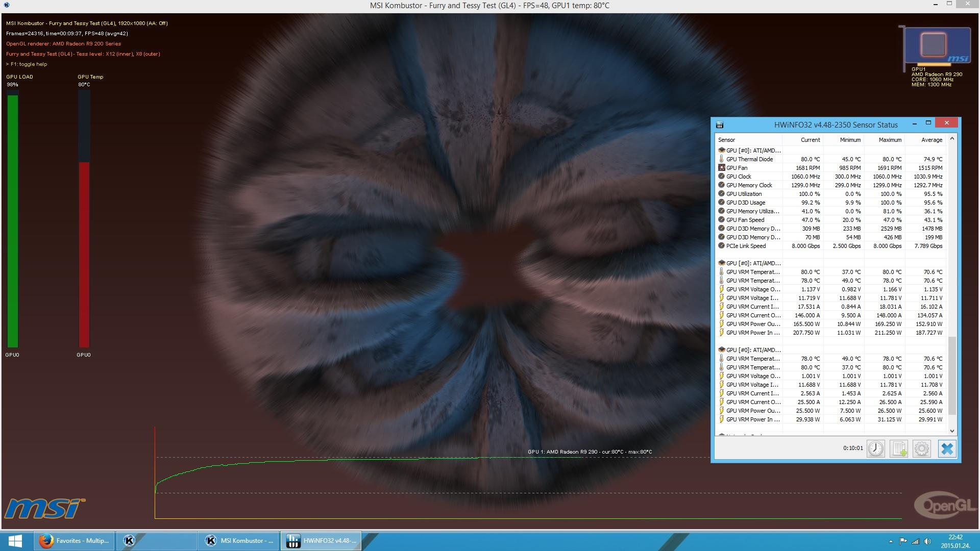Click the Average column header
980x551 pixels.
point(932,140)
